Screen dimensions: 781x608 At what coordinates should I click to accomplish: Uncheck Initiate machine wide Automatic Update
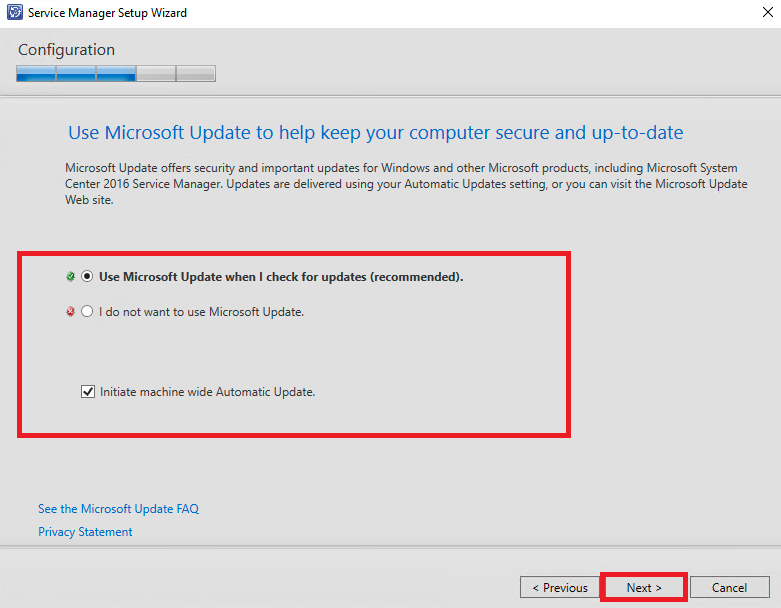click(88, 392)
